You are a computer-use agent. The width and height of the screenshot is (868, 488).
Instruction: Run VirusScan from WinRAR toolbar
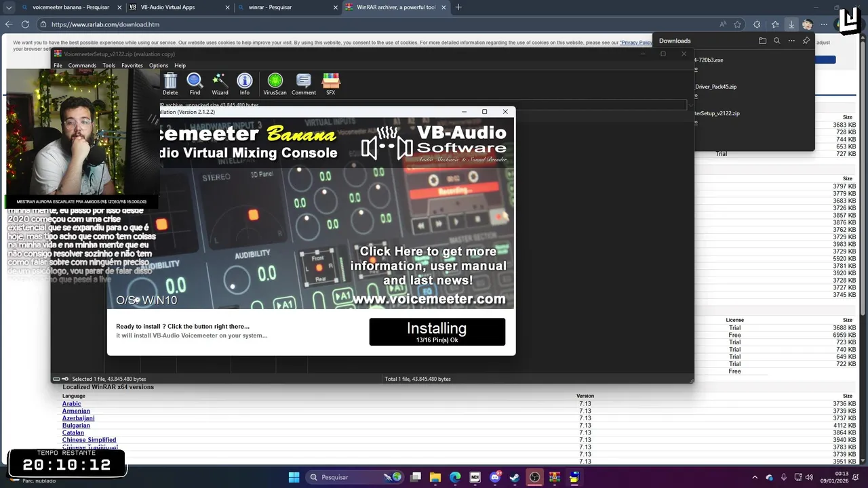point(275,85)
